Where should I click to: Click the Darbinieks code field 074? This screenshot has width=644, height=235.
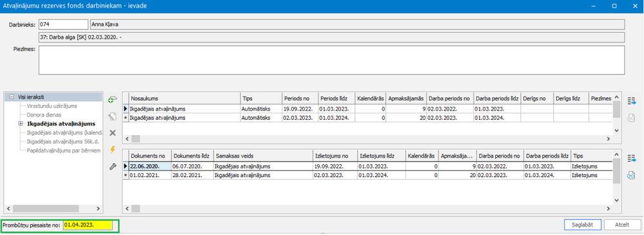(63, 24)
